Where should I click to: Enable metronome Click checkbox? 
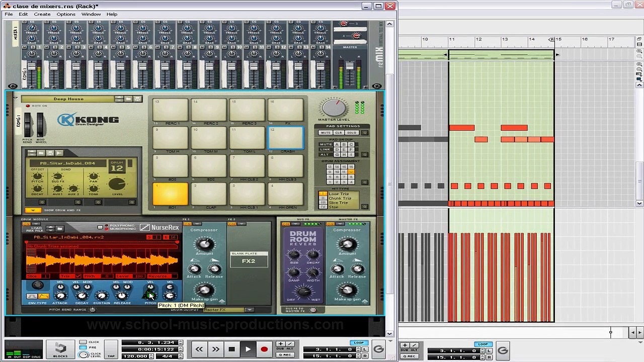[x=83, y=342]
